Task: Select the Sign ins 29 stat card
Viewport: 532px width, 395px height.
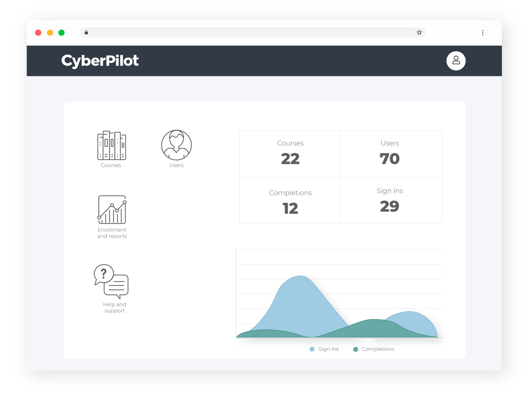Action: coord(391,200)
